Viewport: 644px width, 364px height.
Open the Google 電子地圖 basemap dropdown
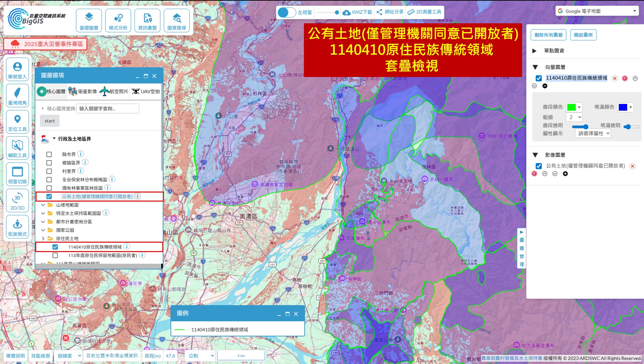click(x=597, y=11)
